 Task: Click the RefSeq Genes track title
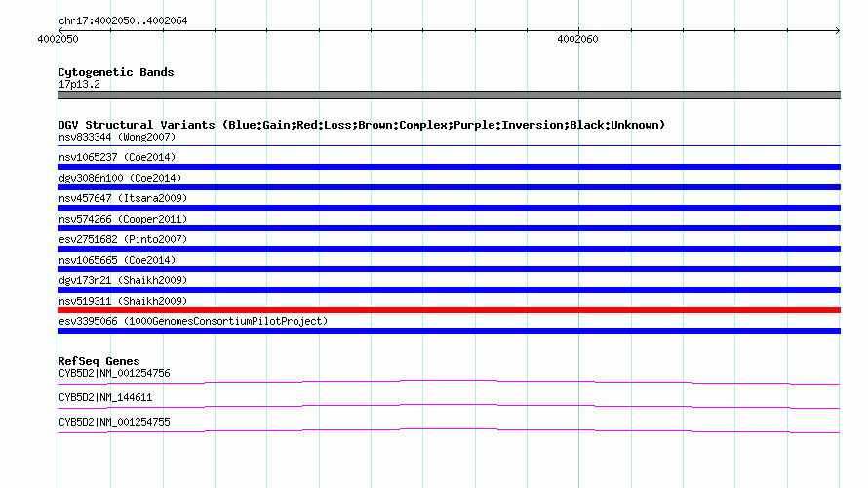(99, 361)
